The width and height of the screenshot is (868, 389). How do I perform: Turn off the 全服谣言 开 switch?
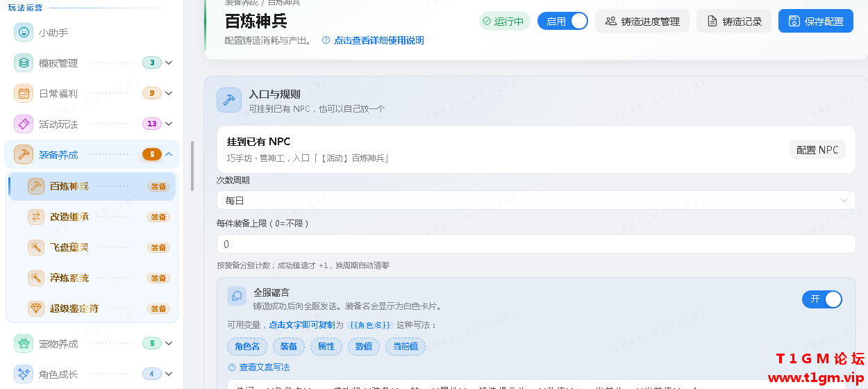click(x=822, y=299)
